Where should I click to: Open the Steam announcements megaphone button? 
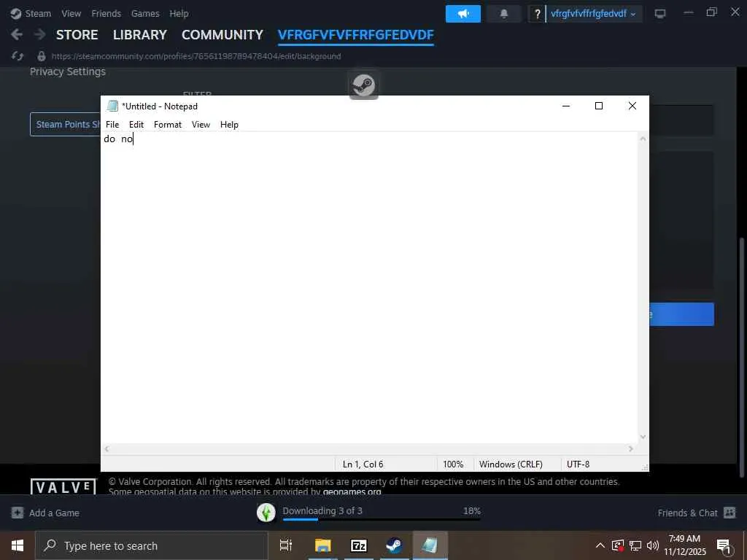(x=462, y=14)
